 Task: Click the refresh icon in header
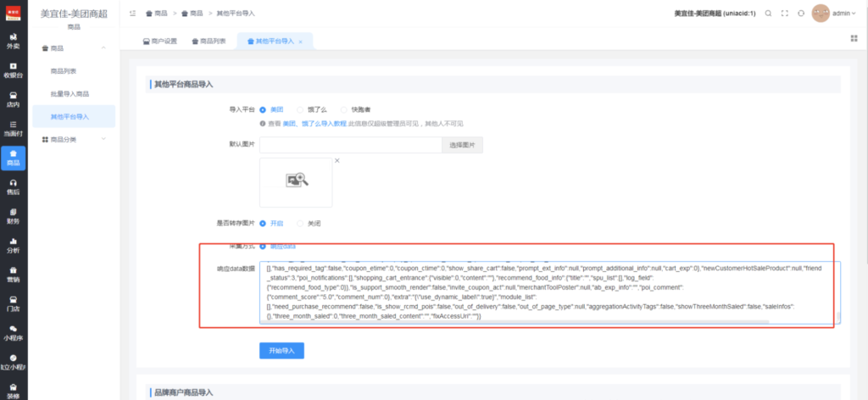pyautogui.click(x=800, y=14)
